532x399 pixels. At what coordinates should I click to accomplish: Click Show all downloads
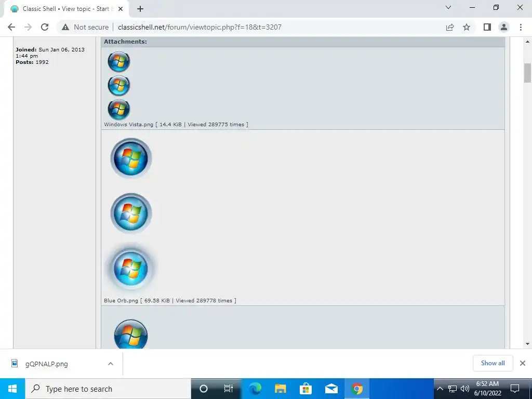[493, 363]
